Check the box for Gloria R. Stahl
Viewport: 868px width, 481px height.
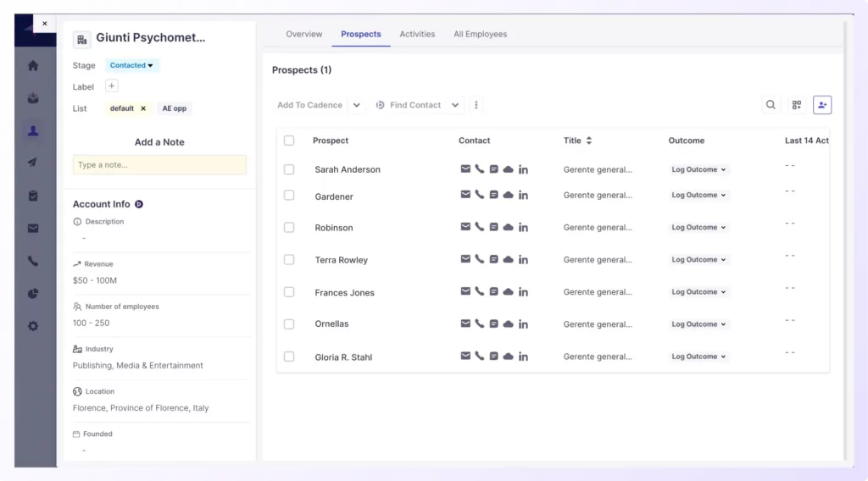pyautogui.click(x=289, y=357)
